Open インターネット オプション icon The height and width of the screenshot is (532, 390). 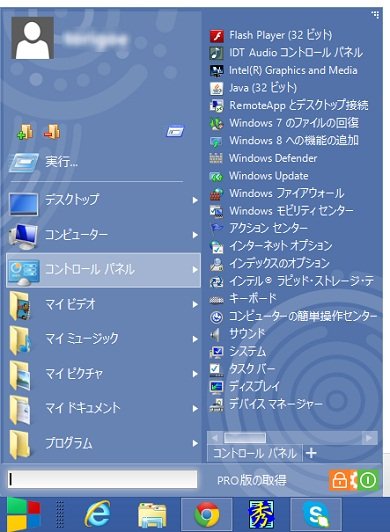(217, 247)
